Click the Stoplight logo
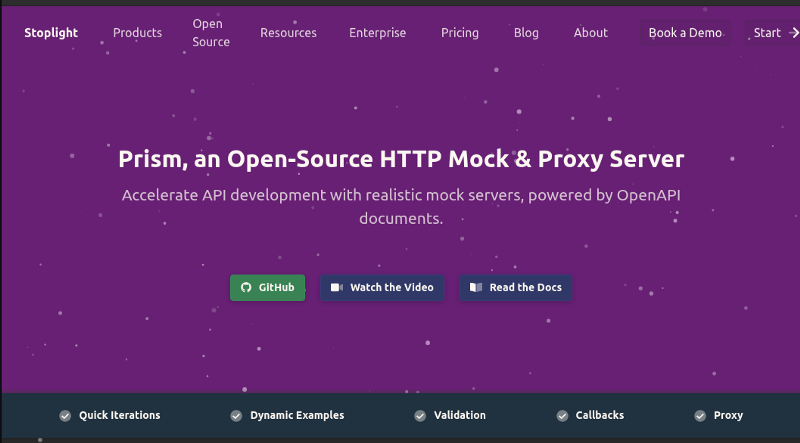This screenshot has width=800, height=443. click(51, 33)
